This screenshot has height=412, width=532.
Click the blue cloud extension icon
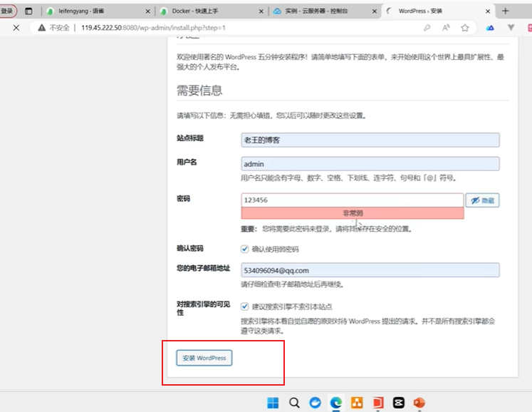click(490, 28)
